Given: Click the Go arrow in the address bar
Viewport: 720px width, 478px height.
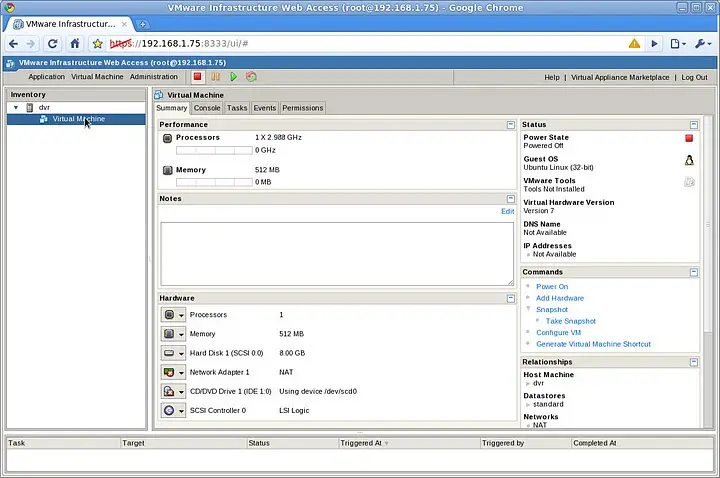Looking at the screenshot, I should tap(654, 44).
